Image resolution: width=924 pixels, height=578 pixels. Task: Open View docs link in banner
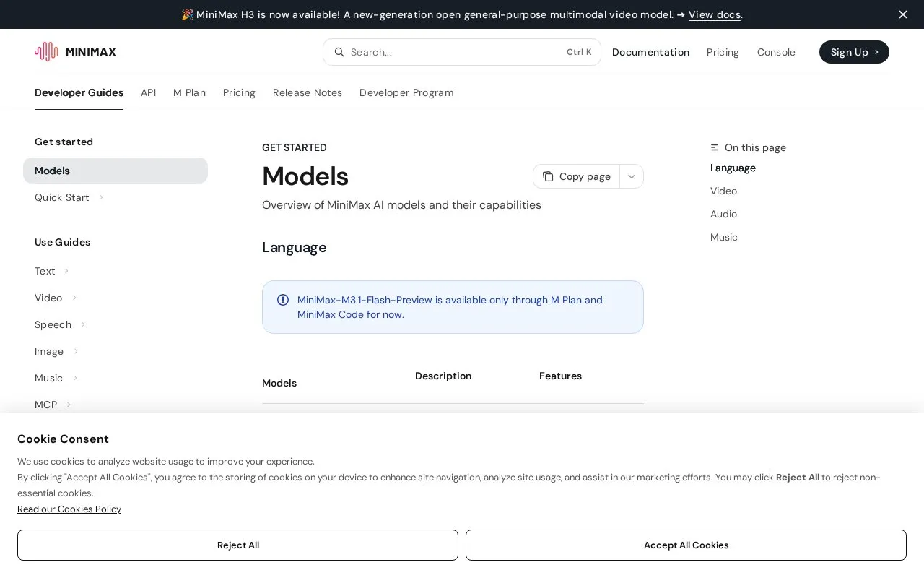click(715, 14)
